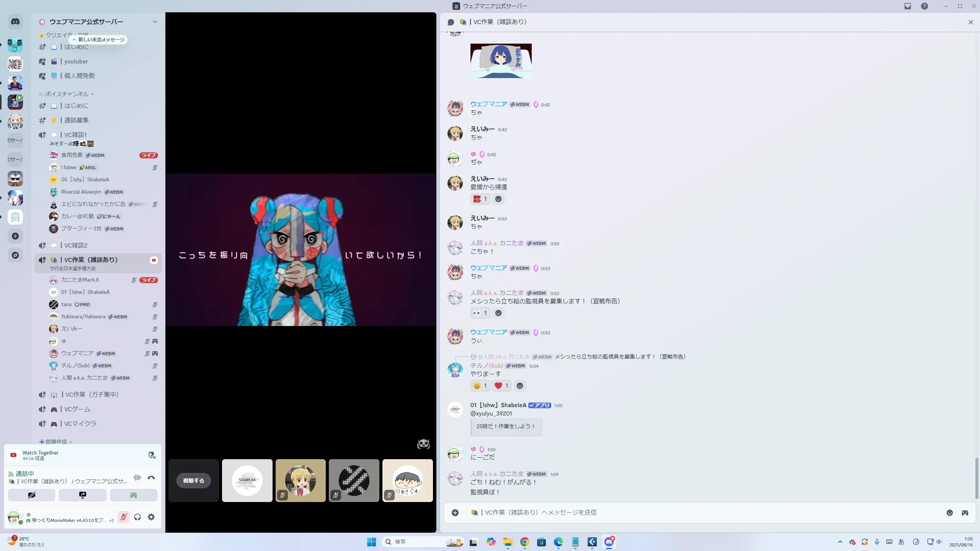Collapse the ボイスチャンネル category
Screen dimensions: 980x551
tap(67, 94)
